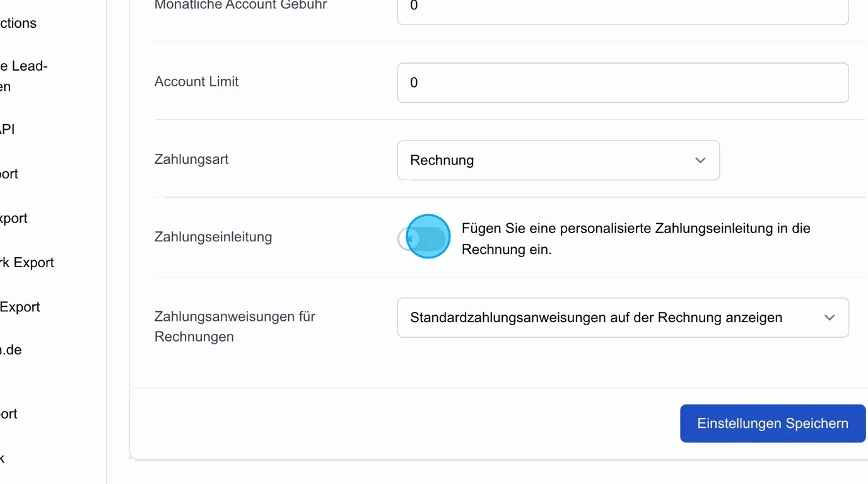Open the sidebar item ending in 'rk Export'
This screenshot has height=484, width=868.
click(x=27, y=263)
